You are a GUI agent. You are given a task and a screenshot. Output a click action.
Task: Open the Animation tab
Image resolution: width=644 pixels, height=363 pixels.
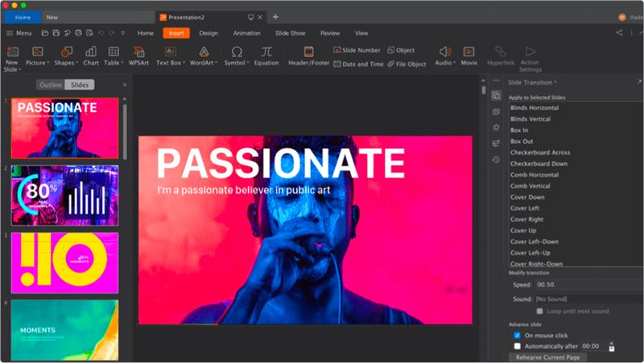246,33
